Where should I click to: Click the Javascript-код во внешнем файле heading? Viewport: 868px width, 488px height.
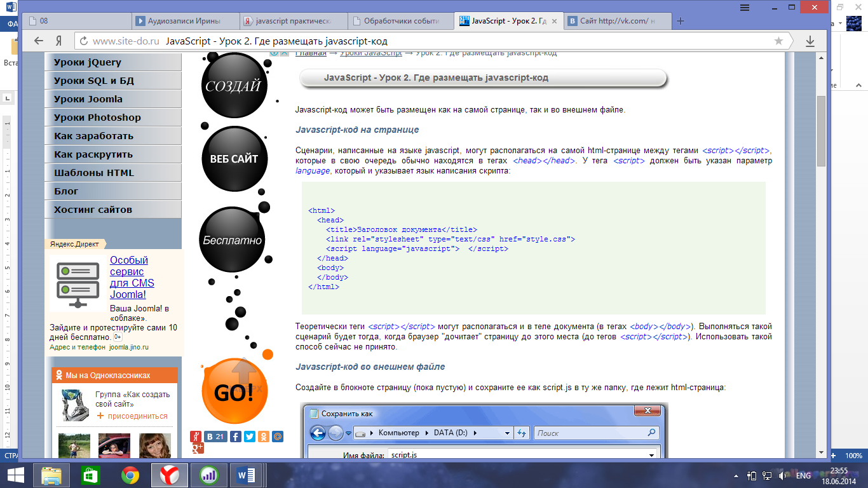(x=370, y=367)
